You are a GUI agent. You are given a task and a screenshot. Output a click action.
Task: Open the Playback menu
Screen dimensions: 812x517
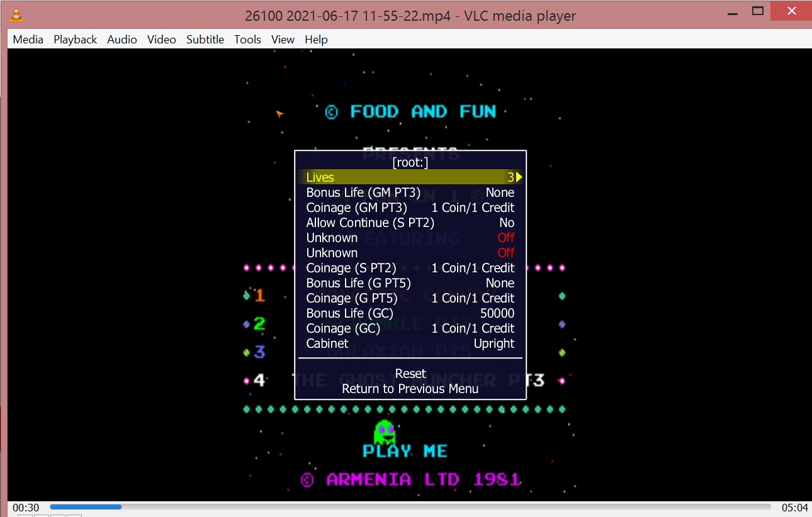tap(75, 40)
